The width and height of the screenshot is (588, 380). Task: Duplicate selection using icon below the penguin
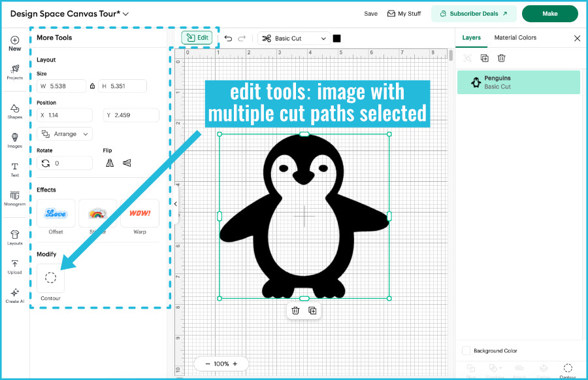[312, 311]
